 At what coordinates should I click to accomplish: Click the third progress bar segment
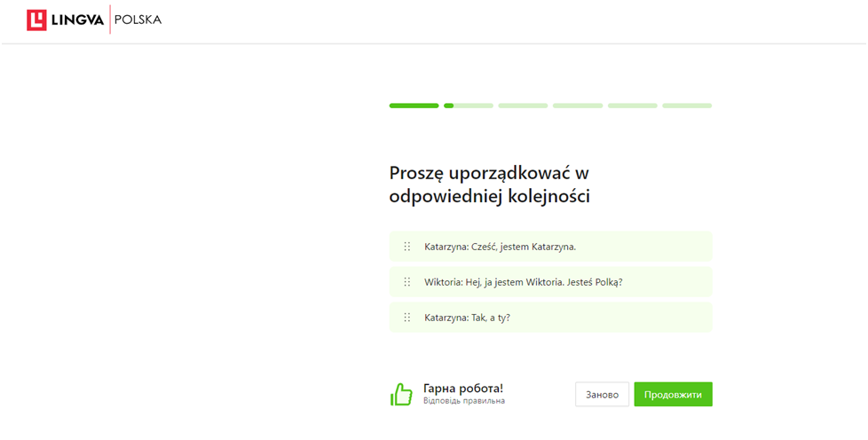click(x=523, y=106)
